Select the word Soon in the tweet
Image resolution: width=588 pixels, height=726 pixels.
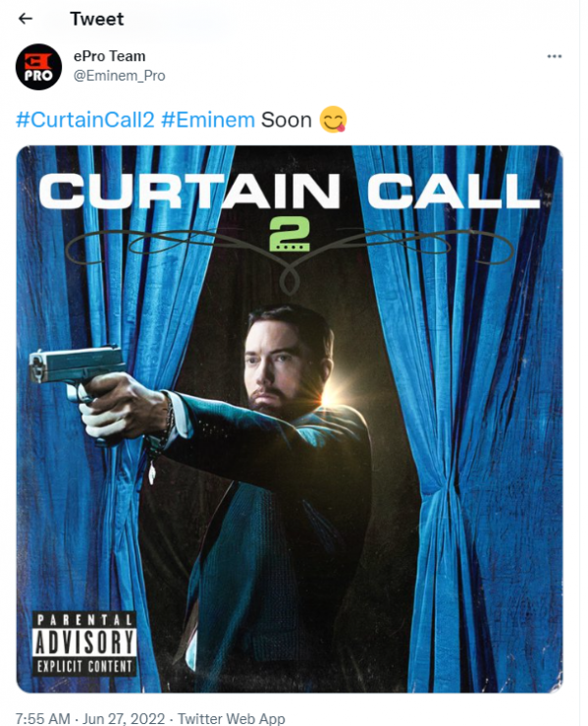tap(287, 120)
